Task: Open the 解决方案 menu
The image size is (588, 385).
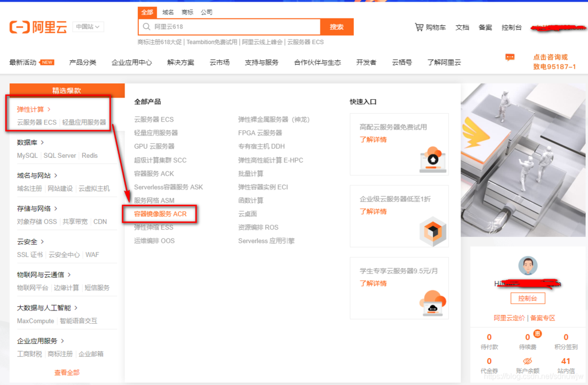Action: click(181, 62)
